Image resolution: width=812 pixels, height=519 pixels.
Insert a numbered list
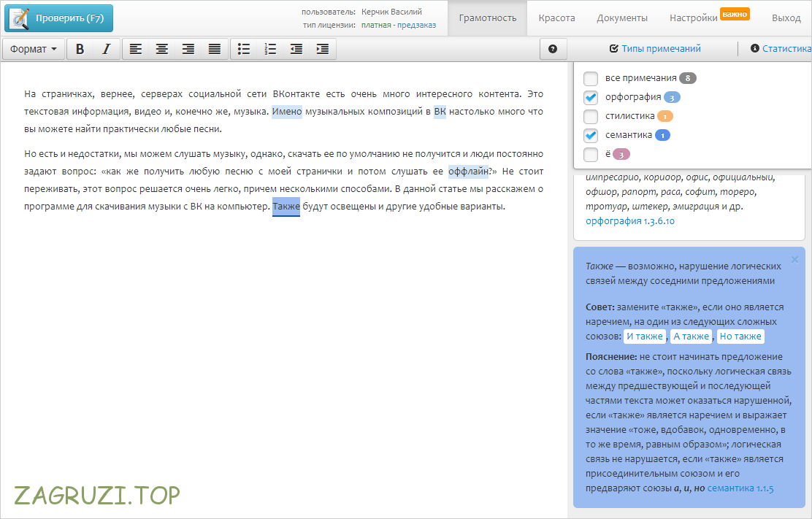pos(270,49)
